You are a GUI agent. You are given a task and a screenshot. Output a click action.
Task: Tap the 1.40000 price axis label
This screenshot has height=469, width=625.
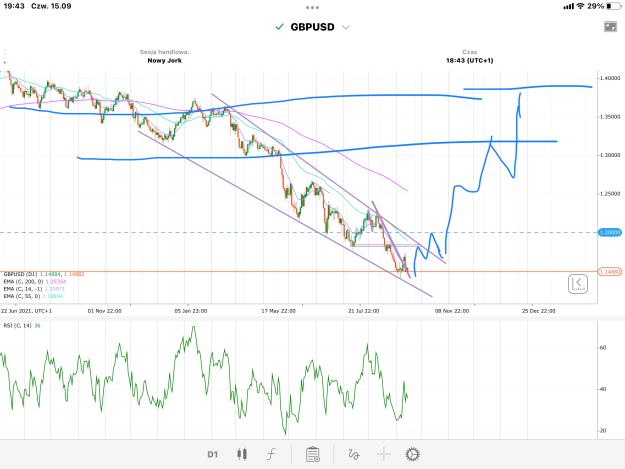[610, 78]
